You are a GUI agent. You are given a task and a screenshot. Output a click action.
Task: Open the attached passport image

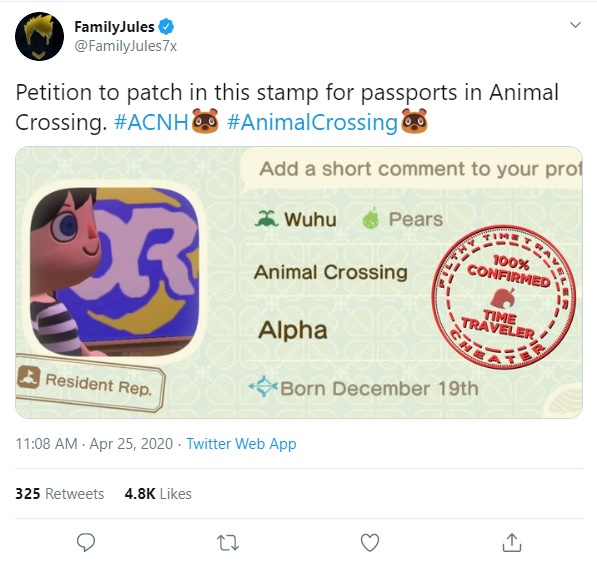299,282
